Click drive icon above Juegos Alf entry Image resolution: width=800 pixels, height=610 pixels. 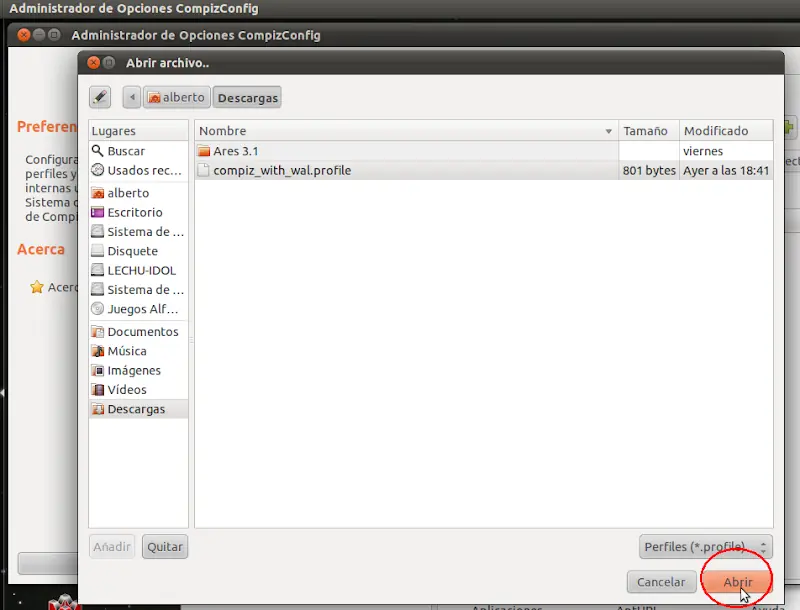coord(97,290)
